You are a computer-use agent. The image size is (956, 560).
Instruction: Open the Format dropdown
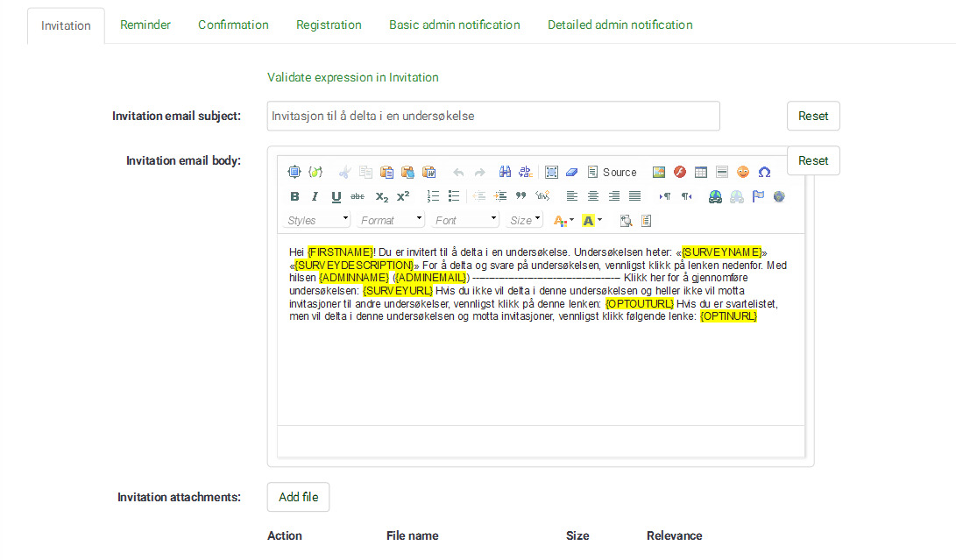[x=392, y=220]
